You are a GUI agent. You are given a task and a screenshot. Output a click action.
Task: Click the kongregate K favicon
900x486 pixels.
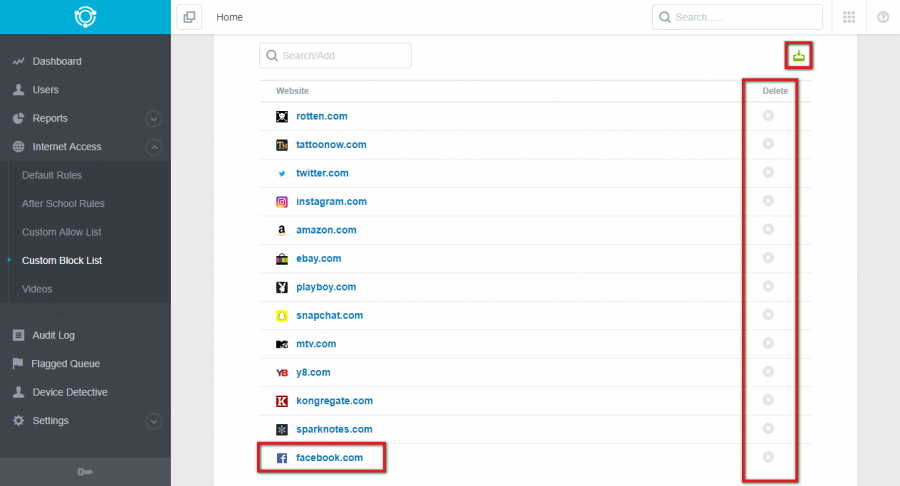(x=282, y=401)
